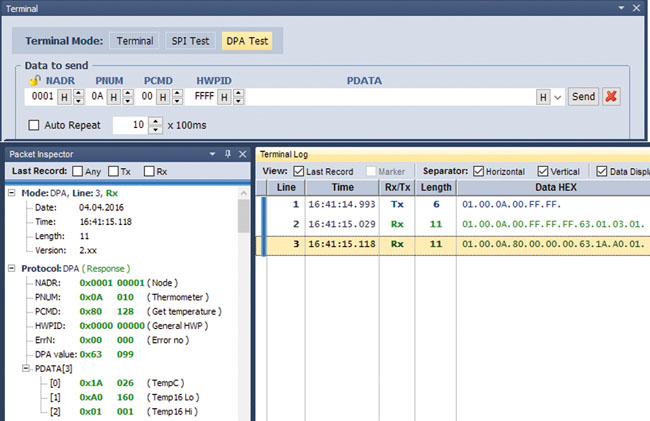Screen dimensions: 650x421
Task: Select log line 3 at 16:41:15.118
Action: pos(454,244)
